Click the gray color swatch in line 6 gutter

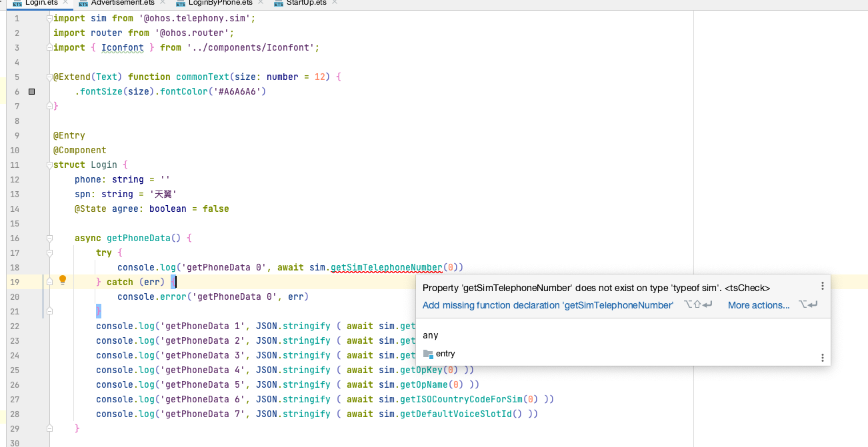pyautogui.click(x=31, y=91)
